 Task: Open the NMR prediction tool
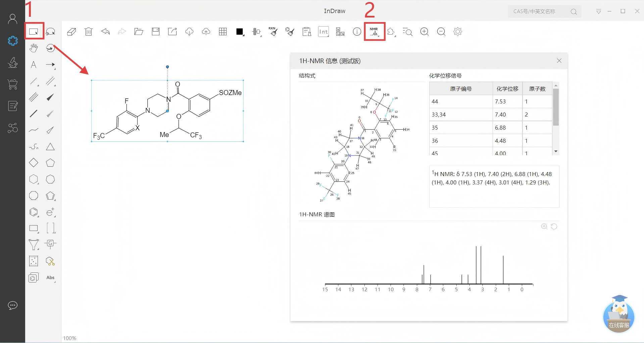coord(374,31)
